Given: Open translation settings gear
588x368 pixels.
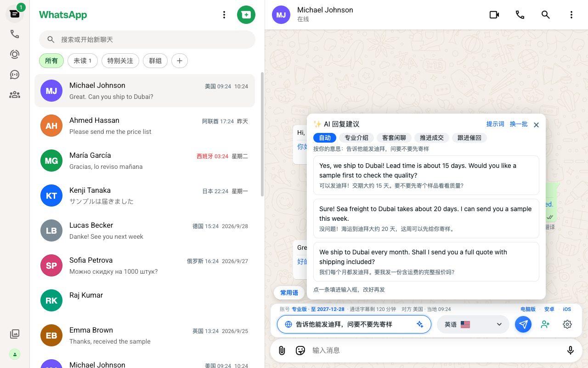Looking at the screenshot, I should [x=567, y=324].
